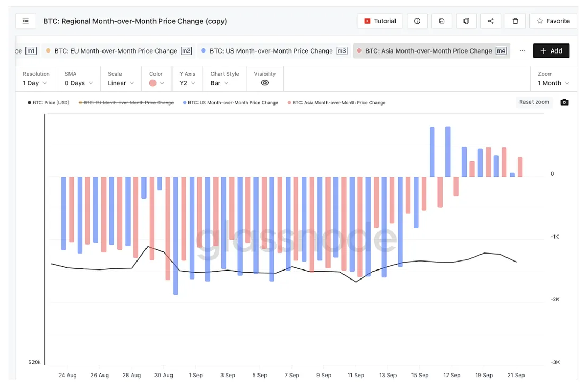Click the 11 Sep axis label
This screenshot has height=392, width=584.
pyautogui.click(x=356, y=375)
